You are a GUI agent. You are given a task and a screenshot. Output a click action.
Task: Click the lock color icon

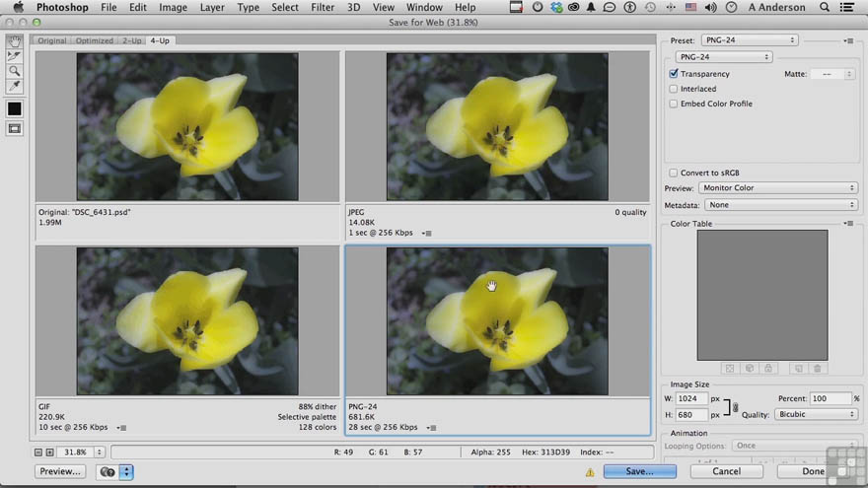[x=768, y=369]
